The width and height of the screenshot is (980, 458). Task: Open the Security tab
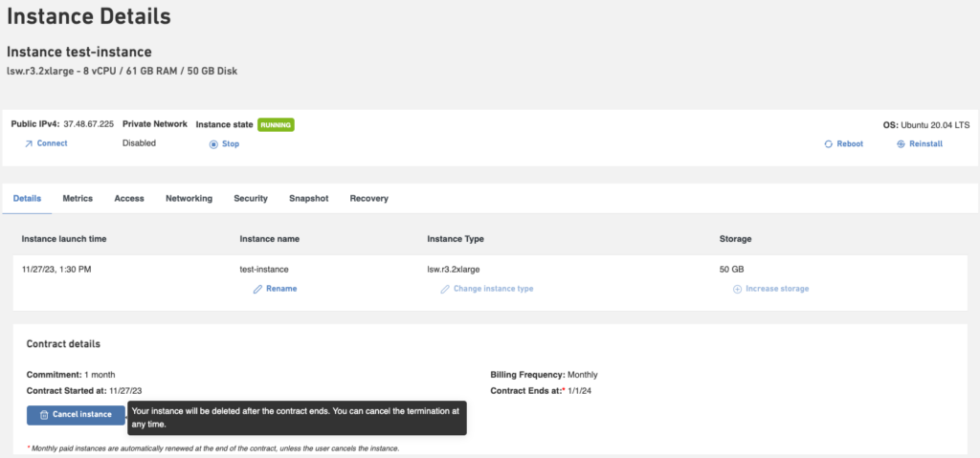pyautogui.click(x=251, y=199)
